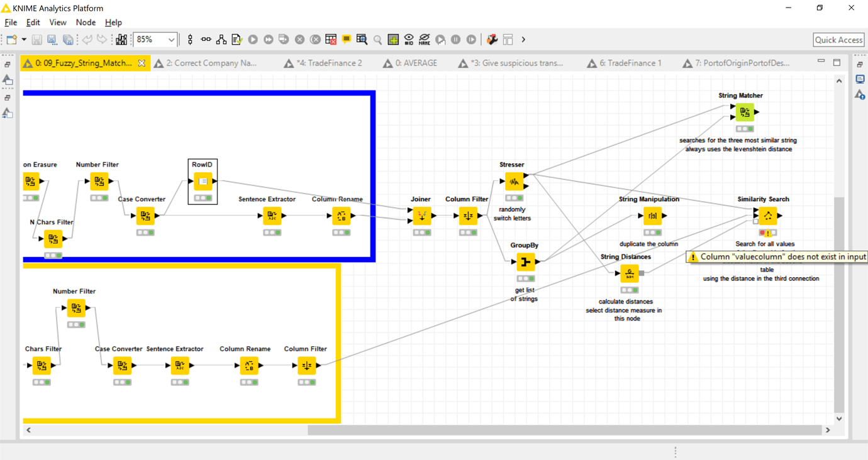Click the Similarity Search node
868x460 pixels.
767,216
